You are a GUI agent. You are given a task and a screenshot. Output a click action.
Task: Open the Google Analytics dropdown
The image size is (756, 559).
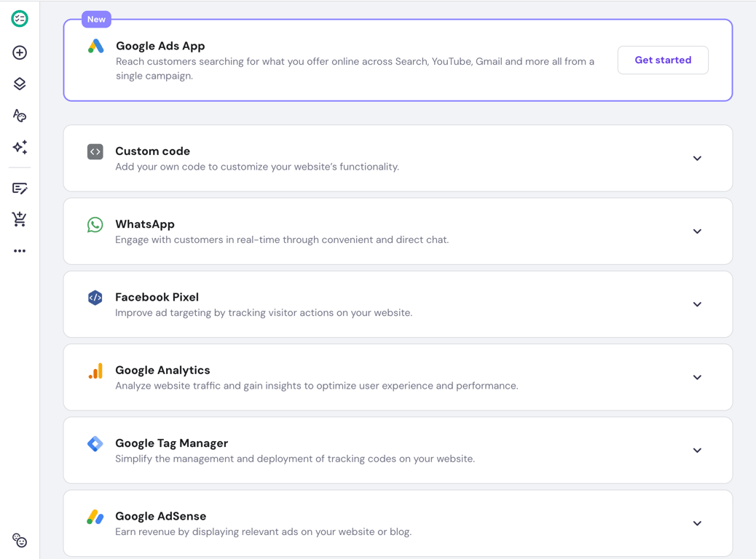697,377
